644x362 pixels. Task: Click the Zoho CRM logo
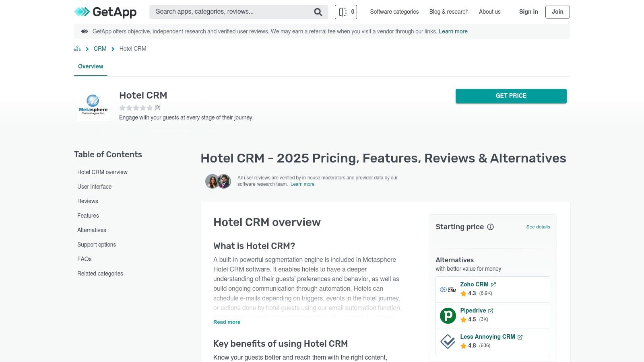point(448,290)
